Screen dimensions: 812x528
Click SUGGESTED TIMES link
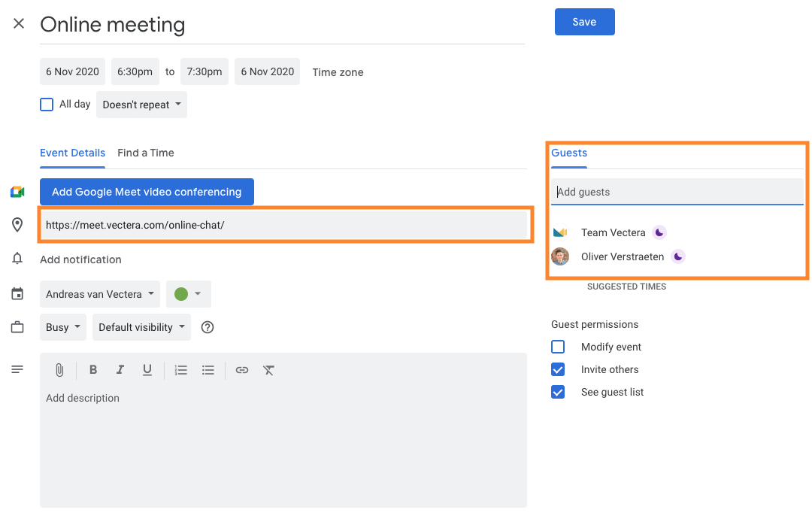(x=626, y=287)
